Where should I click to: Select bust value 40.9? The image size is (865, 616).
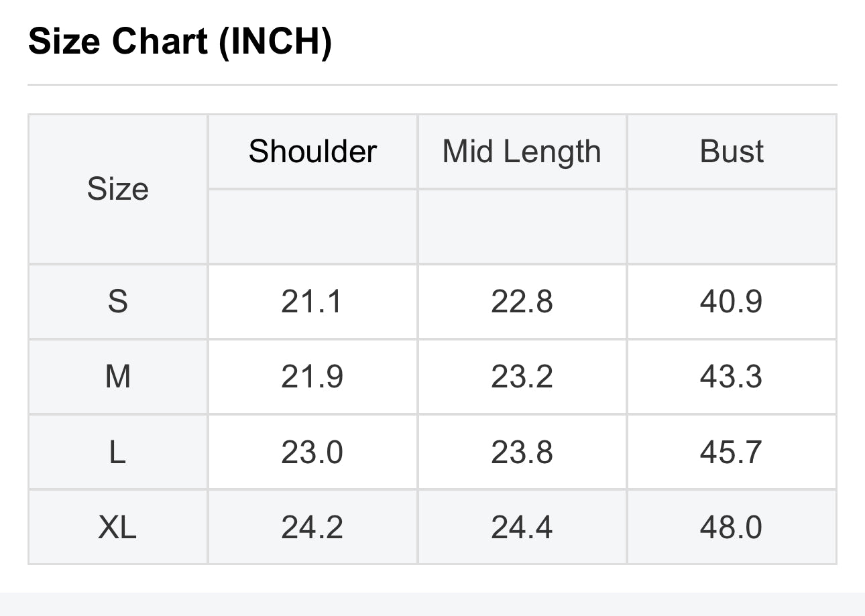(732, 302)
